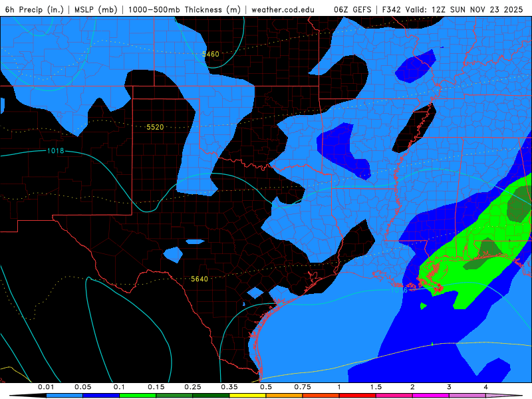Click the lavender right arrow of color bar

point(504,396)
